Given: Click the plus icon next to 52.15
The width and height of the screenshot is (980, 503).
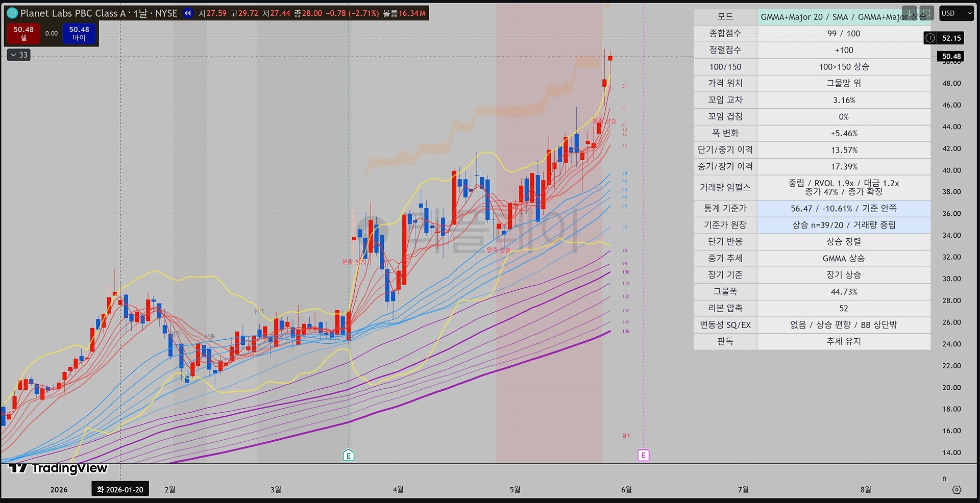Looking at the screenshot, I should [x=930, y=38].
